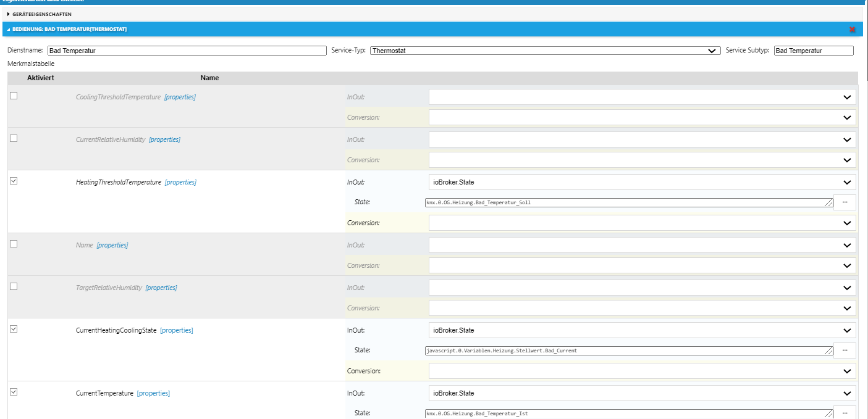
Task: Disable the CurrentTemperature checkbox
Action: tap(14, 392)
